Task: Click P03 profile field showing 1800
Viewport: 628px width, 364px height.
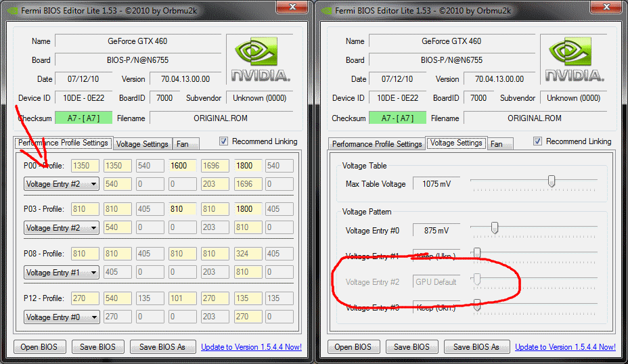Action: (x=248, y=209)
